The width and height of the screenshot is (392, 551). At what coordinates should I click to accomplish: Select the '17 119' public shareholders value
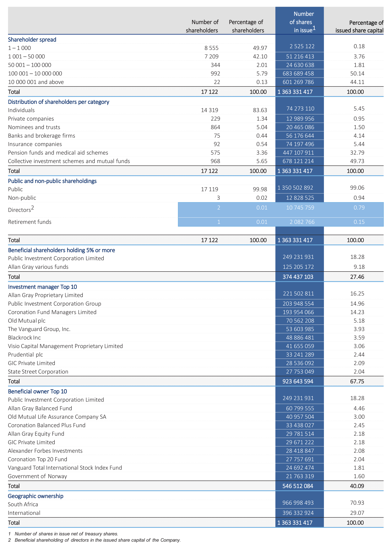coord(209,189)
